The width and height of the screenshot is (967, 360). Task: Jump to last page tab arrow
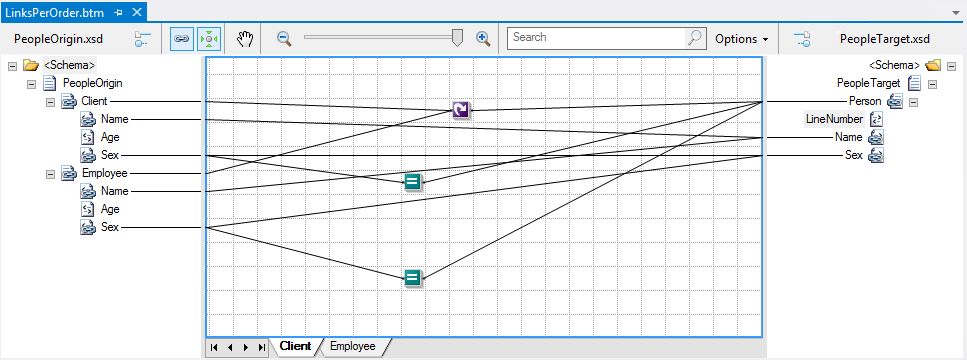[262, 347]
